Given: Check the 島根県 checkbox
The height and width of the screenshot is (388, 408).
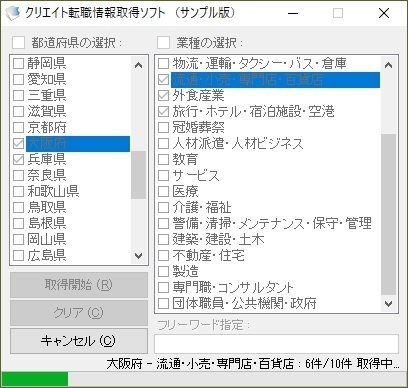Looking at the screenshot, I should [18, 224].
